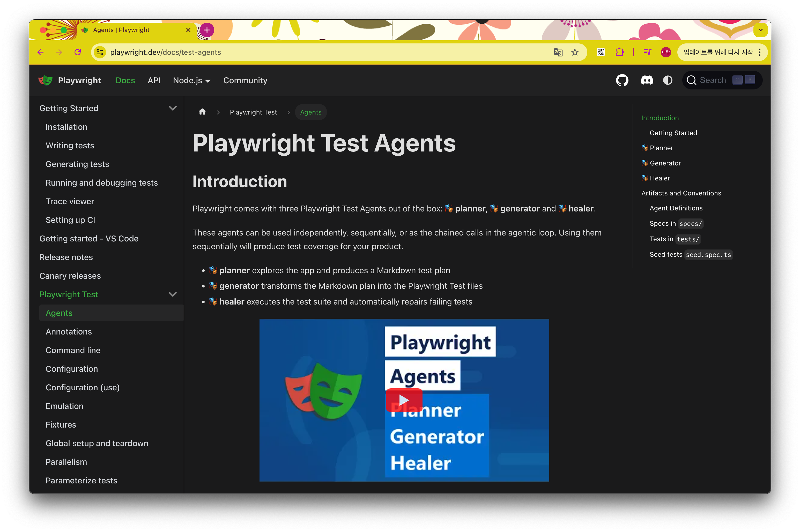Open the Extensions puzzle icon
This screenshot has width=800, height=532.
pyautogui.click(x=619, y=52)
